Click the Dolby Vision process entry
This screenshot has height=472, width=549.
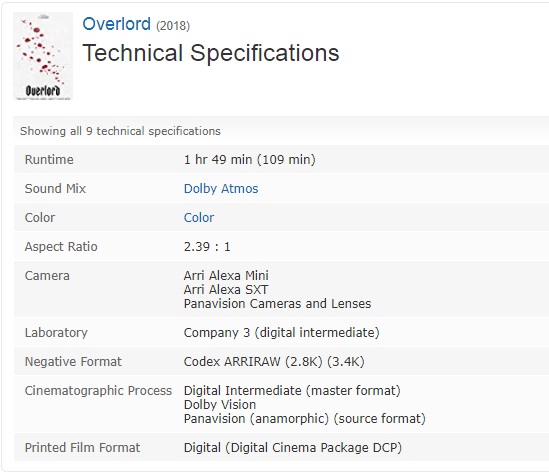pos(220,405)
